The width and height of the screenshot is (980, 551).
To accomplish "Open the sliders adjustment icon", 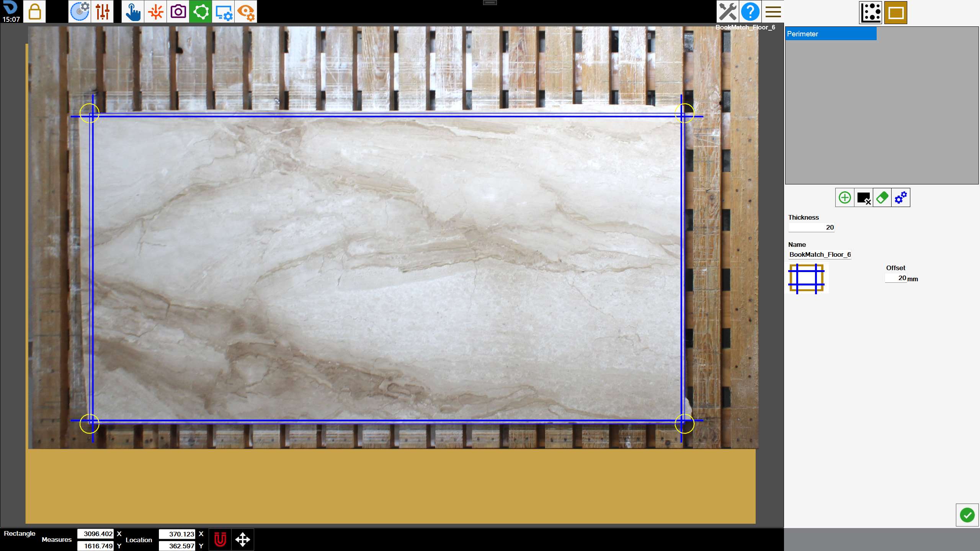I will point(103,11).
